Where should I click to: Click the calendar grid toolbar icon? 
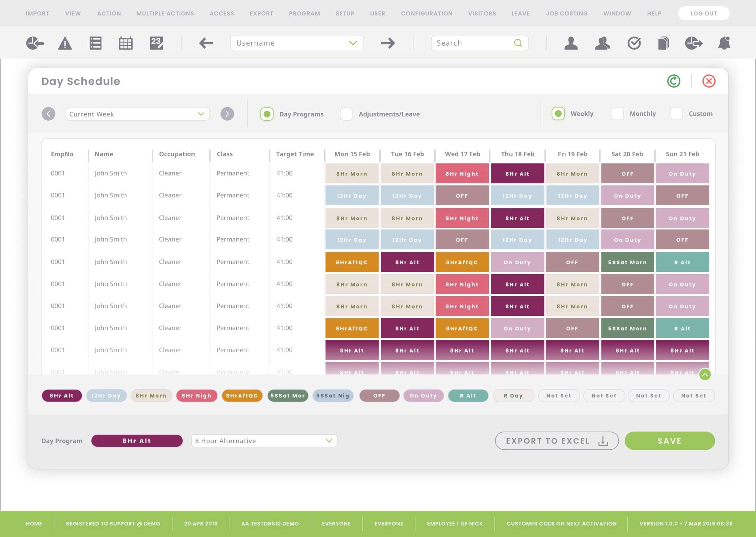(x=126, y=43)
